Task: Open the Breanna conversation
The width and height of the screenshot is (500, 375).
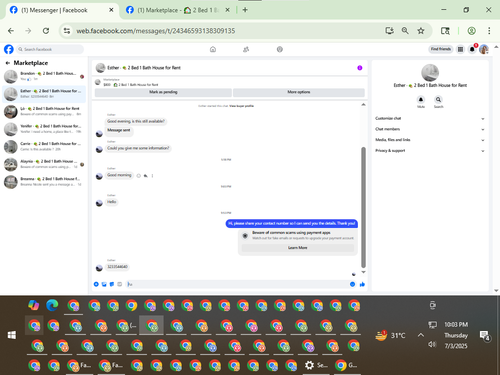Action: (x=44, y=182)
